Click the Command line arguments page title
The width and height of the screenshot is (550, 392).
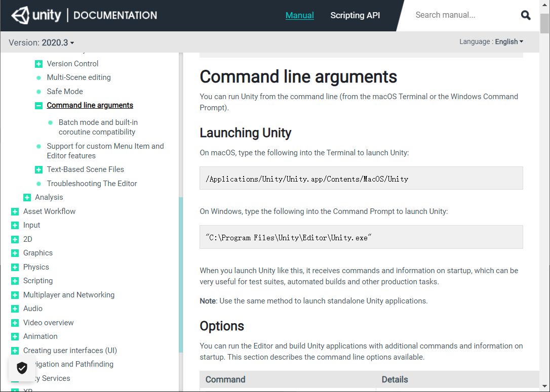[298, 77]
